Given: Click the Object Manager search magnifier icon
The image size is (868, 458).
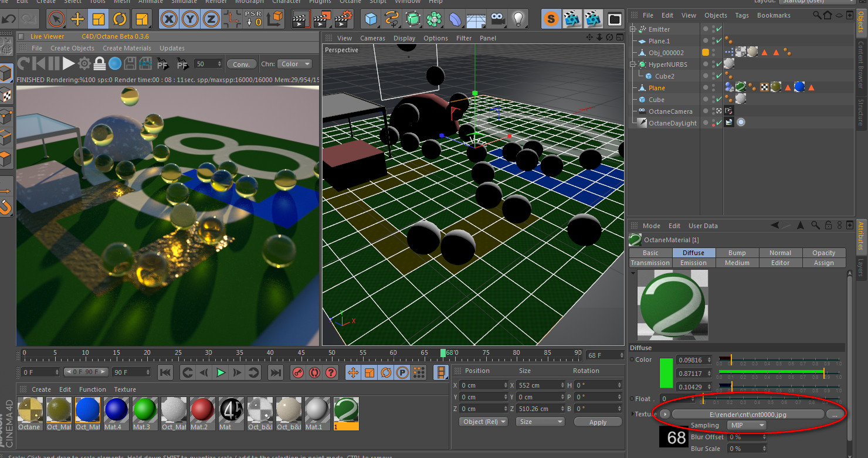Looking at the screenshot, I should [x=818, y=15].
